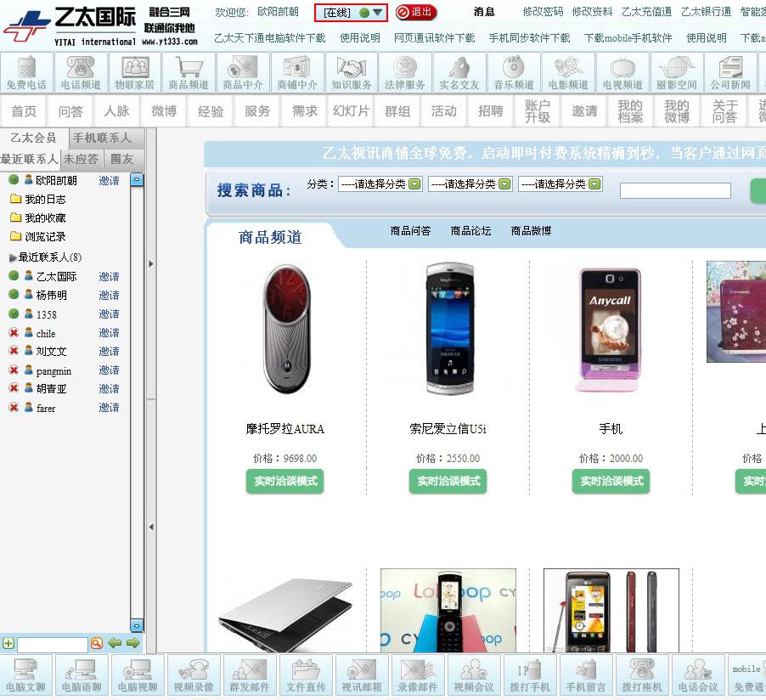Viewport: 766px width, 700px height.
Task: Switch to the 手机联系人 tab
Action: 102,138
